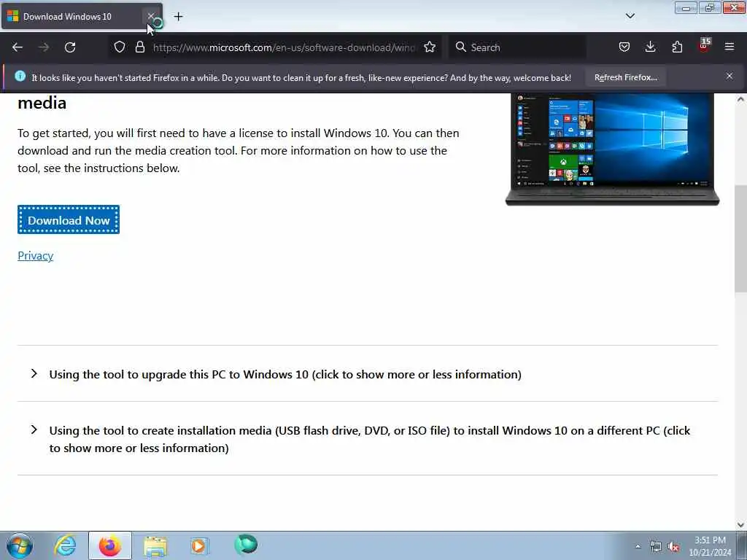
Task: Close the Download Windows 10 tab
Action: tap(150, 16)
